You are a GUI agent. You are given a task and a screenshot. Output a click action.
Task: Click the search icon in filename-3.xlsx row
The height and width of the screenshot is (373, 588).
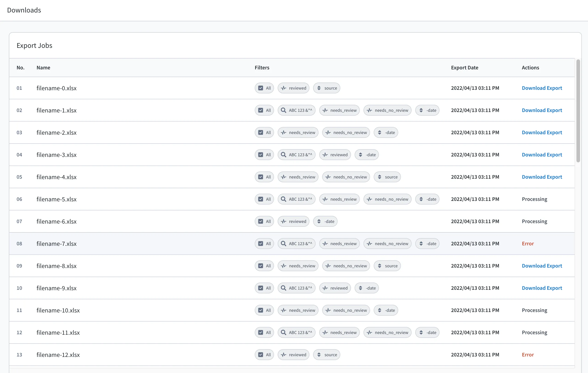tap(283, 155)
